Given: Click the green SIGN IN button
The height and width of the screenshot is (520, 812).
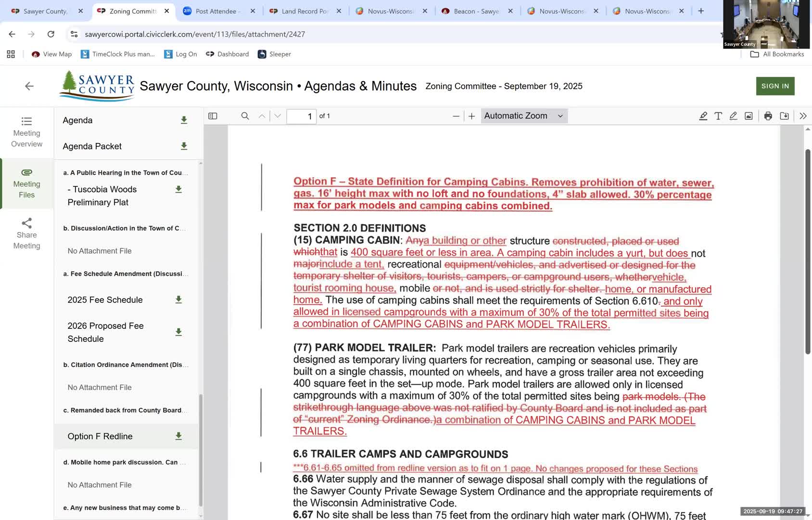Looking at the screenshot, I should click(x=775, y=86).
